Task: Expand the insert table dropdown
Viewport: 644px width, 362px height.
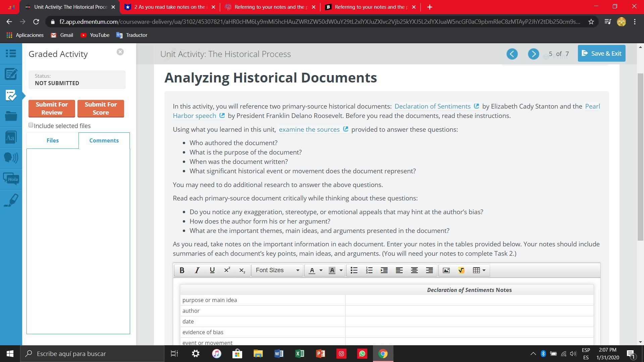Action: click(x=479, y=270)
